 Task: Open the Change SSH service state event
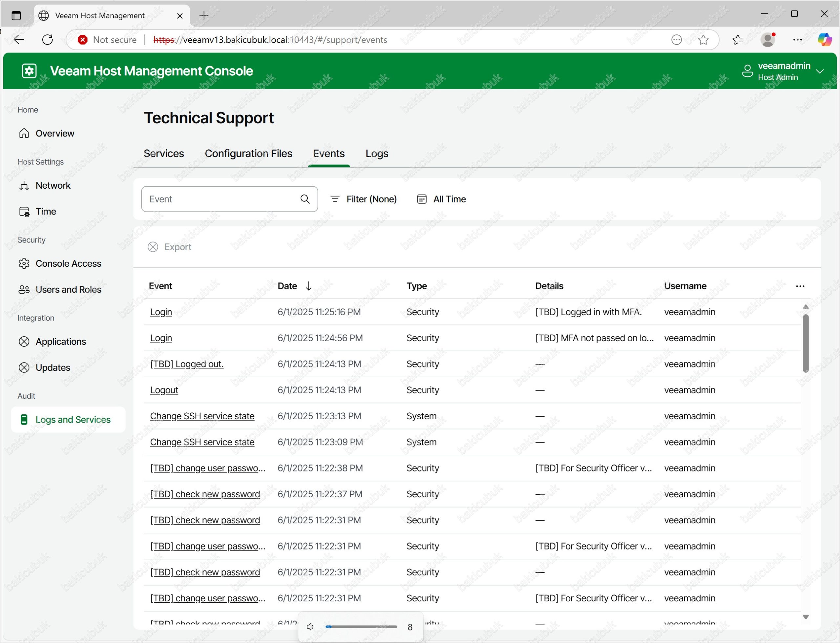[x=202, y=416]
